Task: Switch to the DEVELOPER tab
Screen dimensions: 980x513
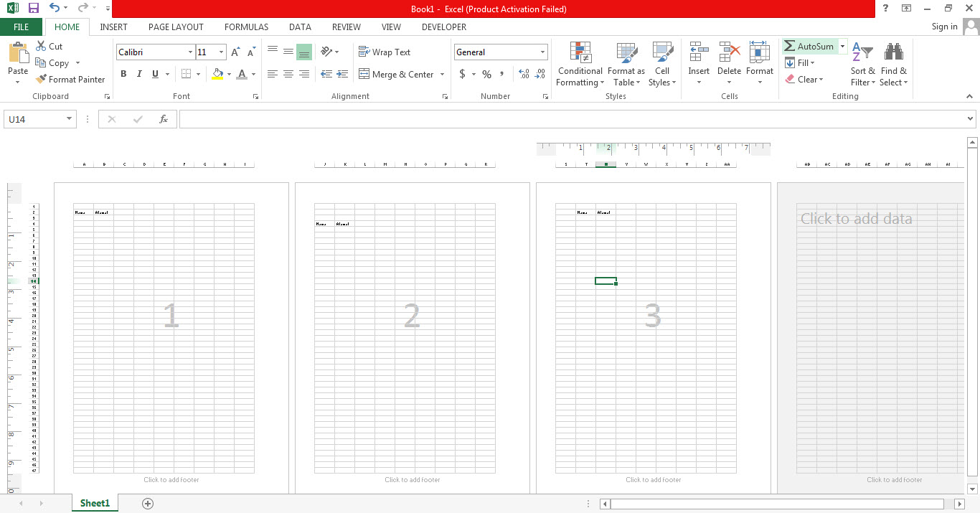Action: point(444,27)
